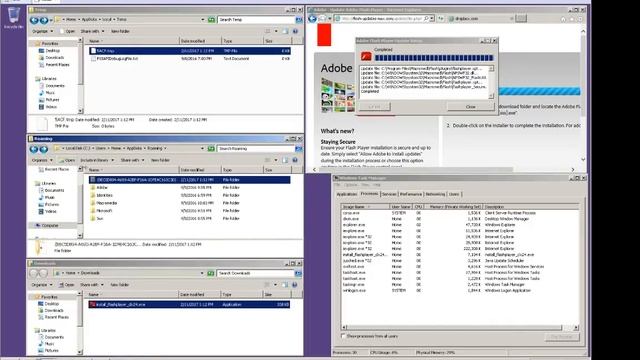Click the back arrow in the Temp window

(34, 20)
